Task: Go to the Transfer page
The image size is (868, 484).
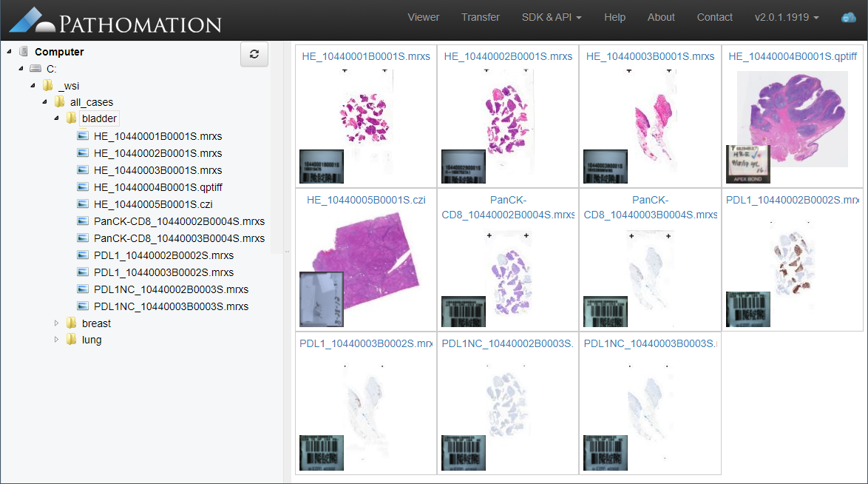Action: pos(480,17)
